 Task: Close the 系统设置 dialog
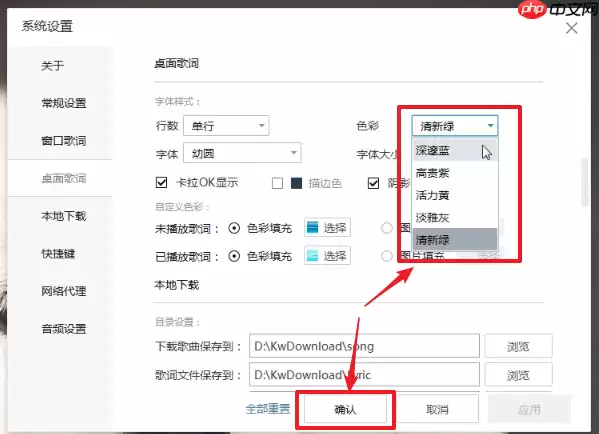point(571,28)
